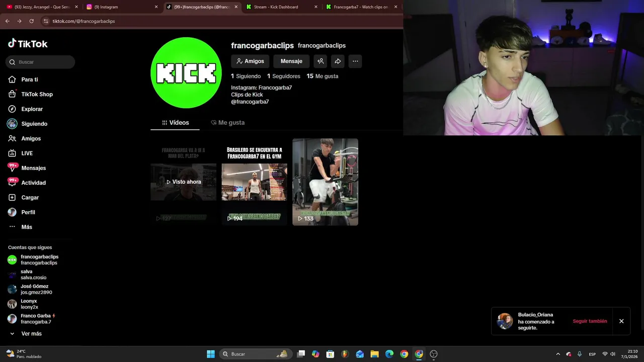Click the volume speaker tray icon
Viewport: 644px width, 362px height.
(x=613, y=354)
